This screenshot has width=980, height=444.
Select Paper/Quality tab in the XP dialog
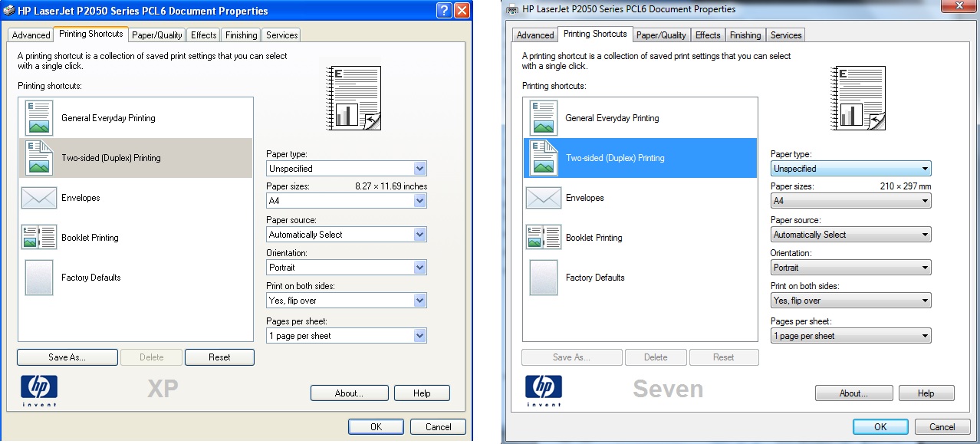coord(156,35)
